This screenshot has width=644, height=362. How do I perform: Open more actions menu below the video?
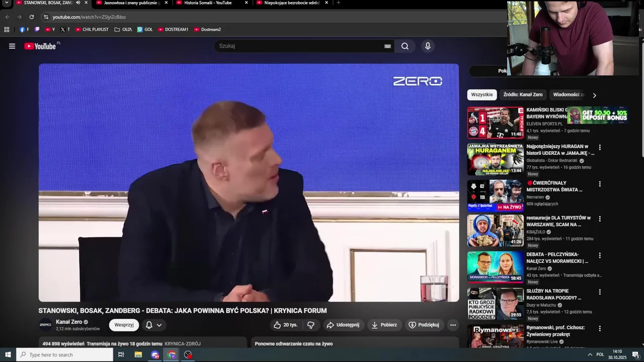pos(453,325)
